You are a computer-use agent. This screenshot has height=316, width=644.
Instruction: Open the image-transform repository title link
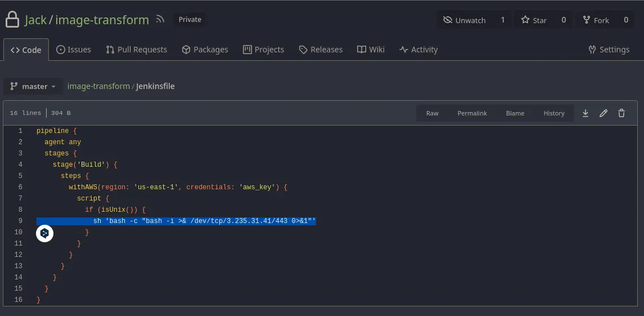(x=102, y=20)
